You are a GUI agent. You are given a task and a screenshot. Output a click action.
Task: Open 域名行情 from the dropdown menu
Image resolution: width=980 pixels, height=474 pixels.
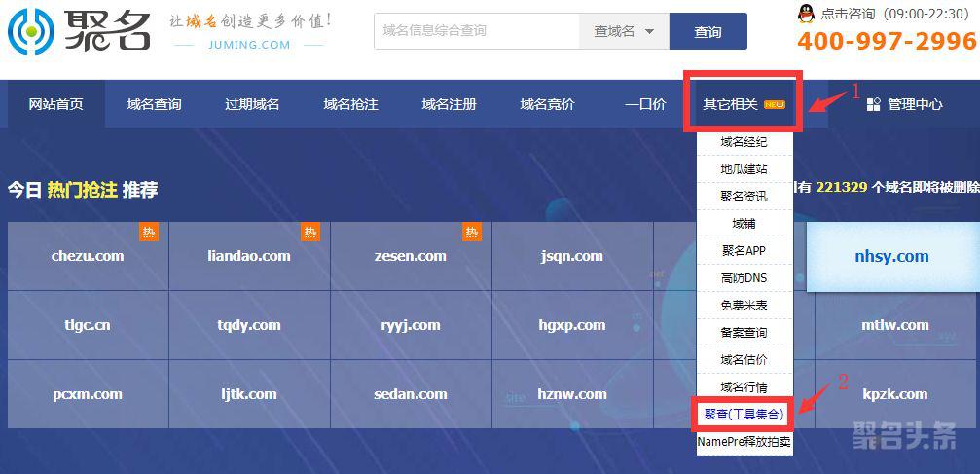pyautogui.click(x=744, y=387)
